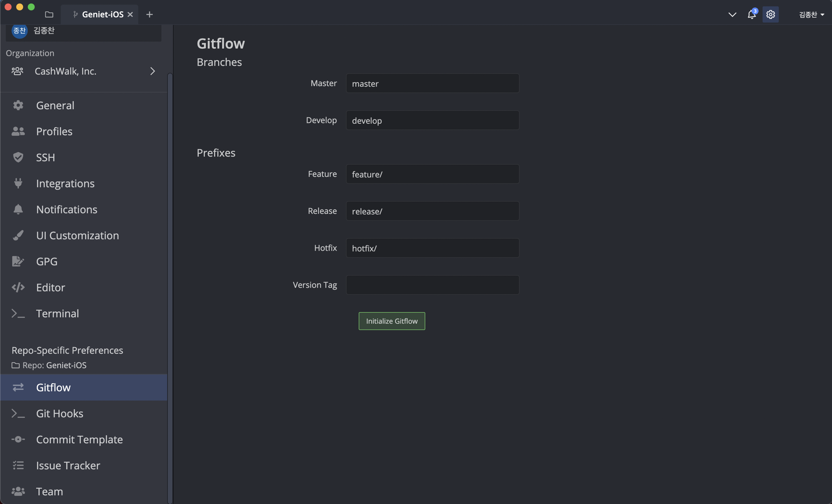Switch to the Geniet-iOS tab
Screen dimensions: 832x504
102,14
